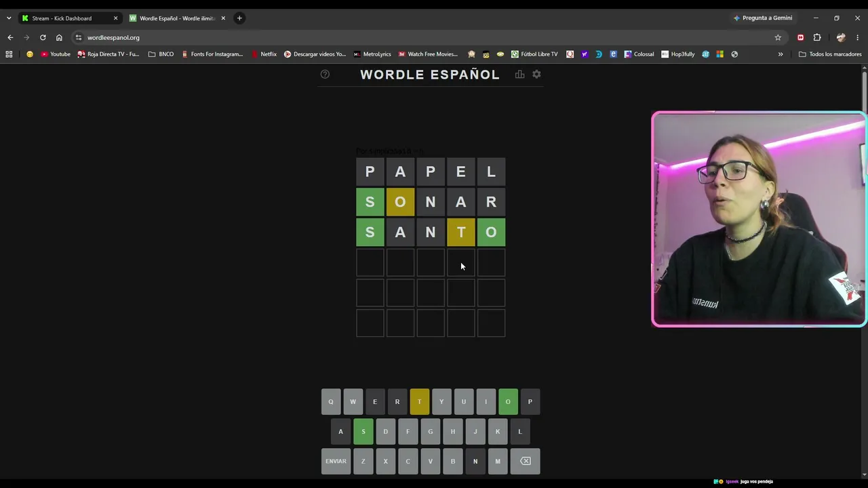Open the Chrome profile avatar
The width and height of the screenshot is (868, 488).
841,37
